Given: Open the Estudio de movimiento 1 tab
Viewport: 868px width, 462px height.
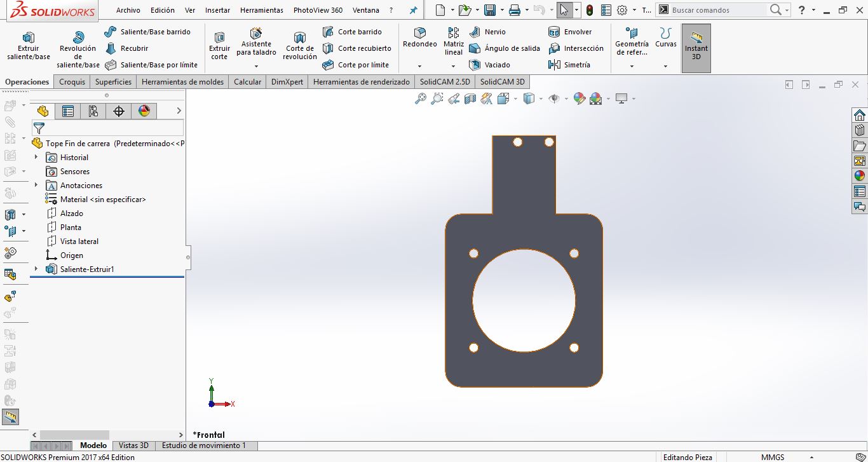Looking at the screenshot, I should point(203,445).
